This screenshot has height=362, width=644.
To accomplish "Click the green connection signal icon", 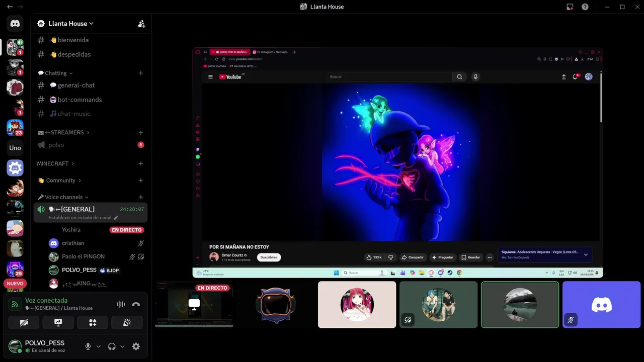I will [15, 304].
